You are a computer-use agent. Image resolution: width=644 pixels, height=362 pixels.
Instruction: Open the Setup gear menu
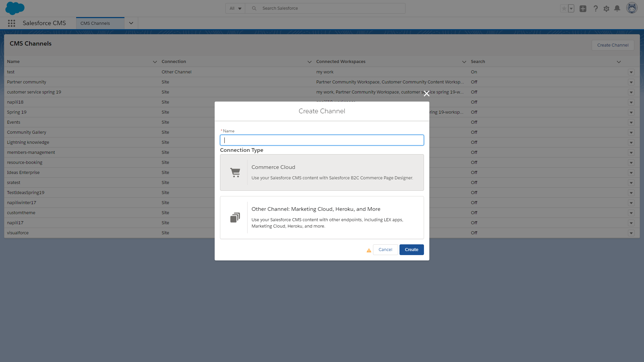606,8
